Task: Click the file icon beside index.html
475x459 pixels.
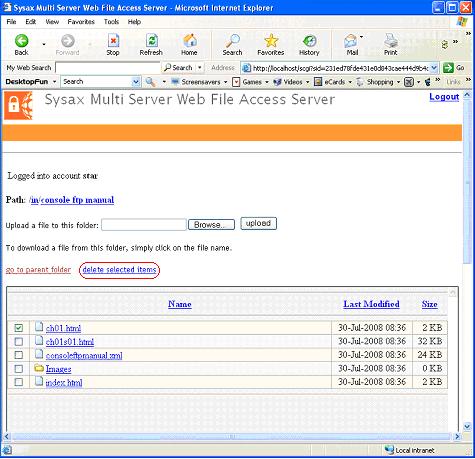Action: (39, 381)
